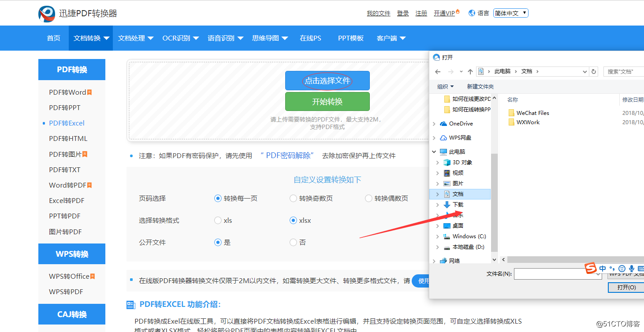Image resolution: width=644 pixels, height=332 pixels.
Task: Click the 搜索"文档" search box
Action: pyautogui.click(x=624, y=71)
